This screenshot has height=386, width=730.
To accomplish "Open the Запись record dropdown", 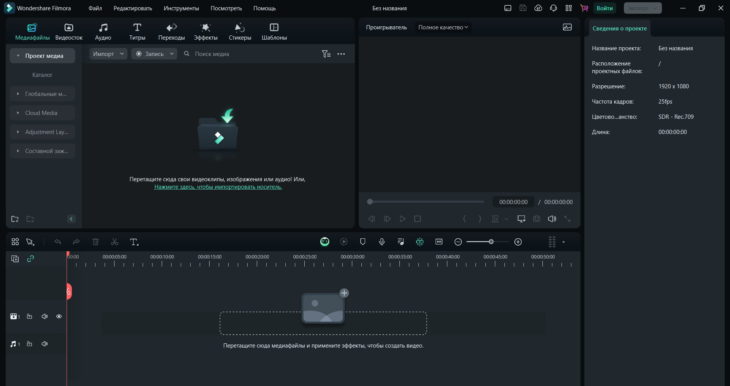I will point(154,54).
